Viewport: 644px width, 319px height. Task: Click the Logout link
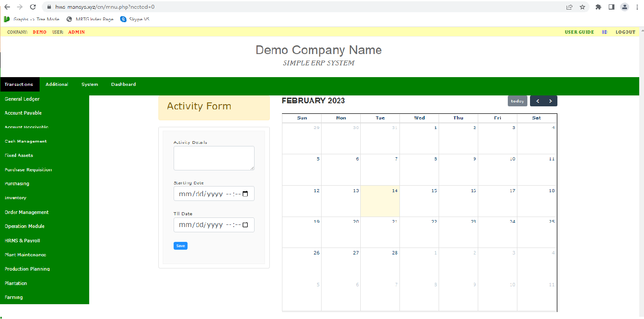(x=625, y=32)
